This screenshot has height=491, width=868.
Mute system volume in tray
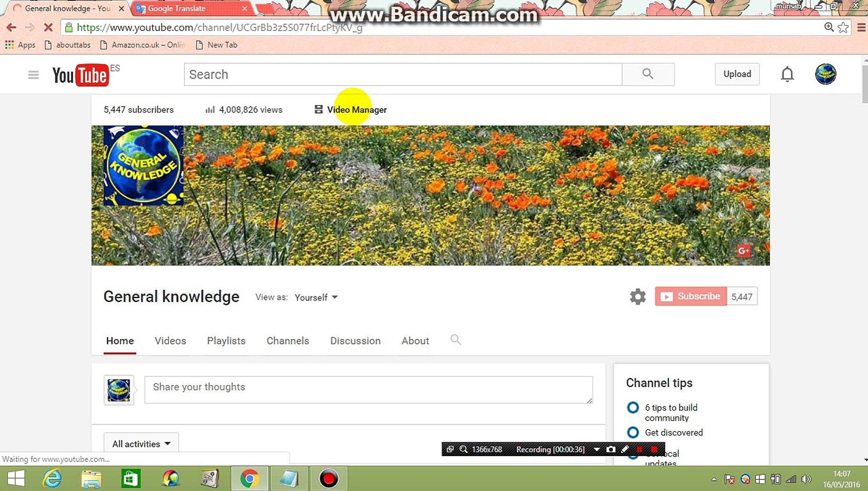click(807, 479)
